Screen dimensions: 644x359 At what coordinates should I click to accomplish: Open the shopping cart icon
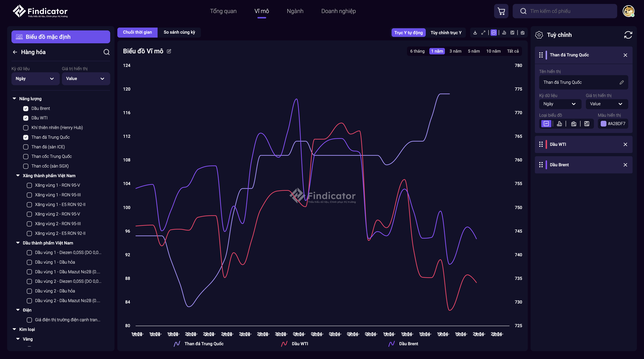click(x=501, y=11)
